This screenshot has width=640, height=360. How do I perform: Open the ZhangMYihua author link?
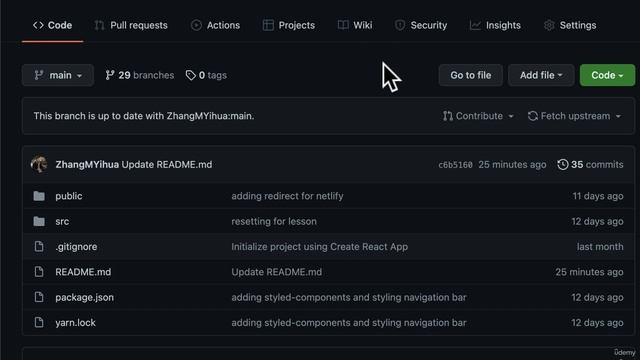coord(87,164)
